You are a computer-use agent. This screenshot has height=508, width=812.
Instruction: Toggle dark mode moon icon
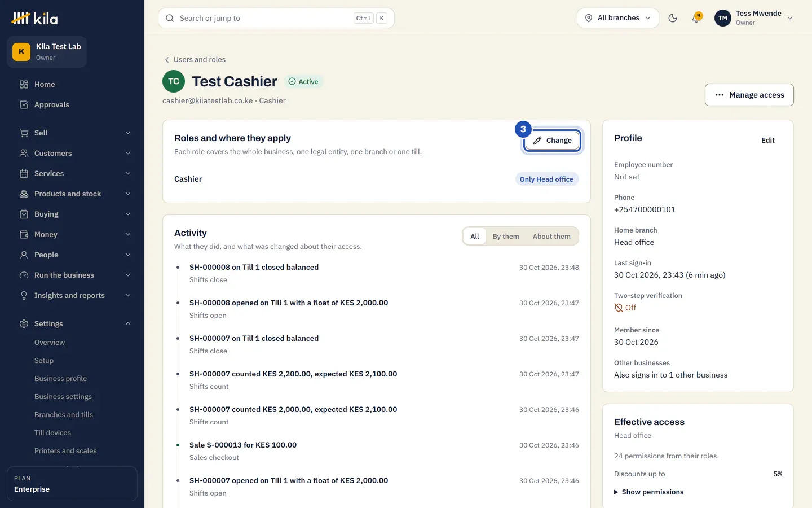673,18
